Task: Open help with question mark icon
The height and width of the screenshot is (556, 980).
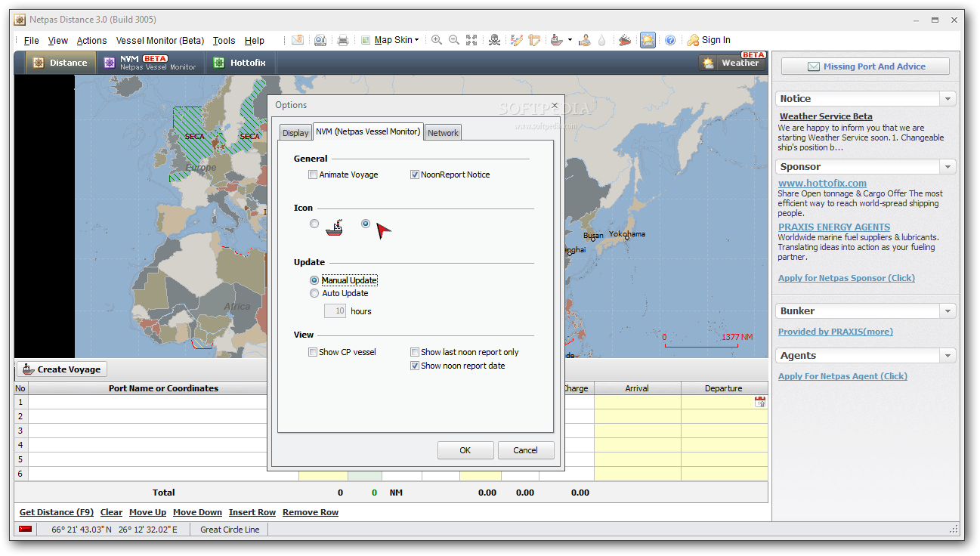Action: pos(669,40)
